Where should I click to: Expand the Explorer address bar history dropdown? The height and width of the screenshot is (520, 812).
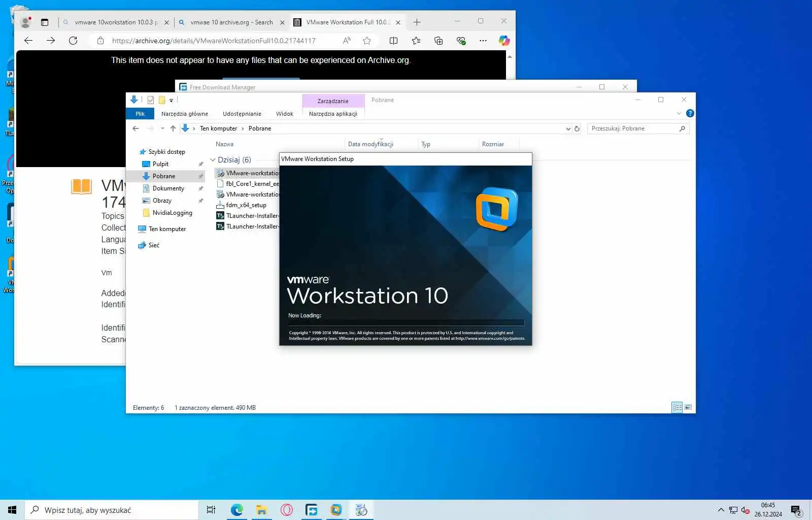[x=568, y=128]
